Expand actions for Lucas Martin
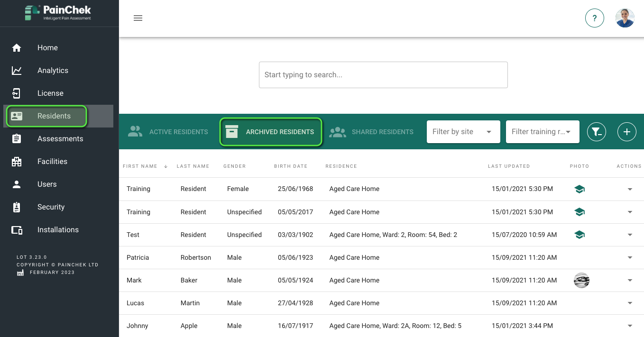The width and height of the screenshot is (644, 337). [x=630, y=303]
